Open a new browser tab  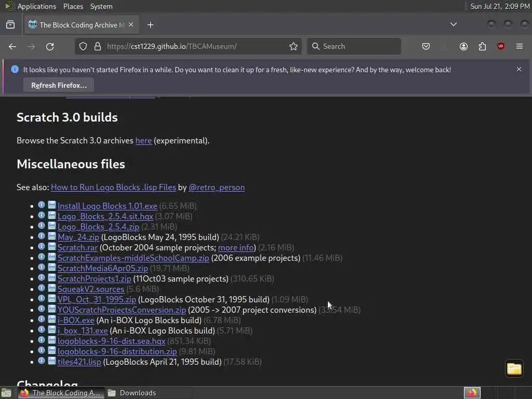tap(150, 25)
